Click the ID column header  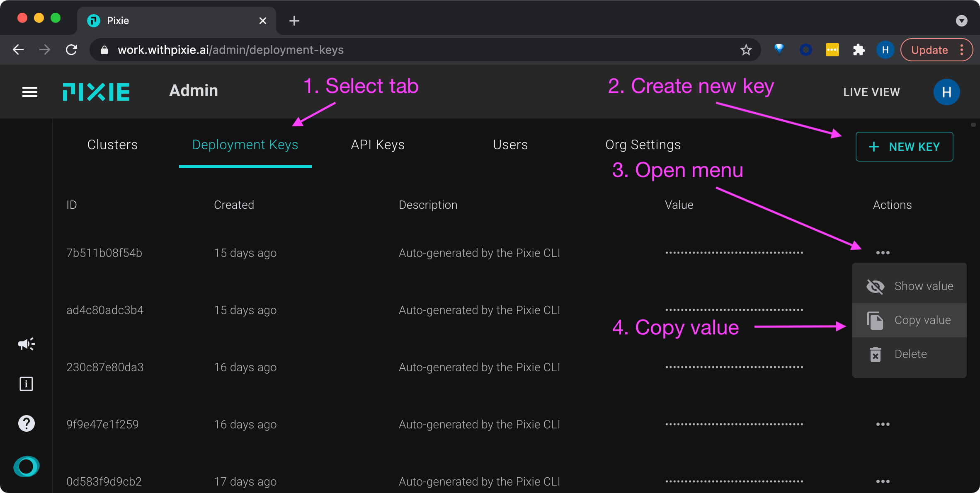[x=72, y=205]
